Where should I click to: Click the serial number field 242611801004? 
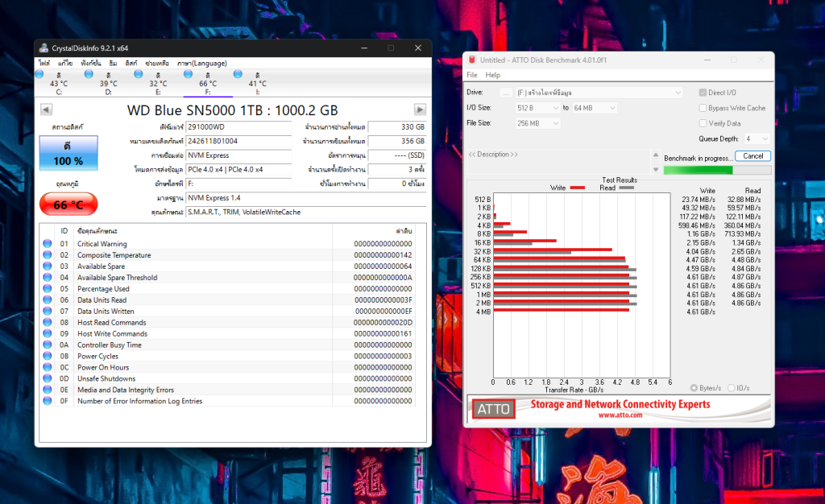(238, 142)
